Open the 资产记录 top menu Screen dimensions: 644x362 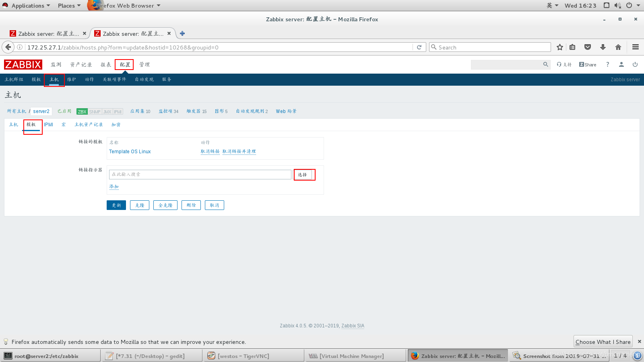click(x=81, y=64)
